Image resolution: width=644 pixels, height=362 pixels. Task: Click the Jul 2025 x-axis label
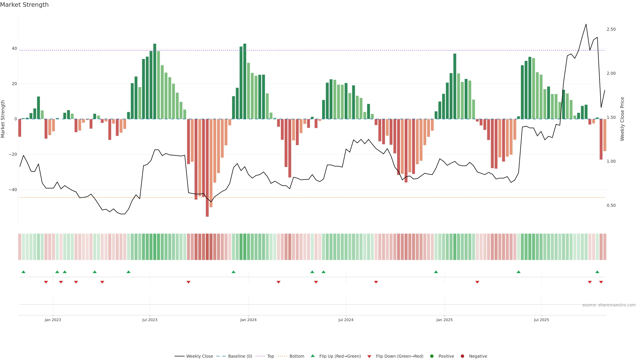541,320
